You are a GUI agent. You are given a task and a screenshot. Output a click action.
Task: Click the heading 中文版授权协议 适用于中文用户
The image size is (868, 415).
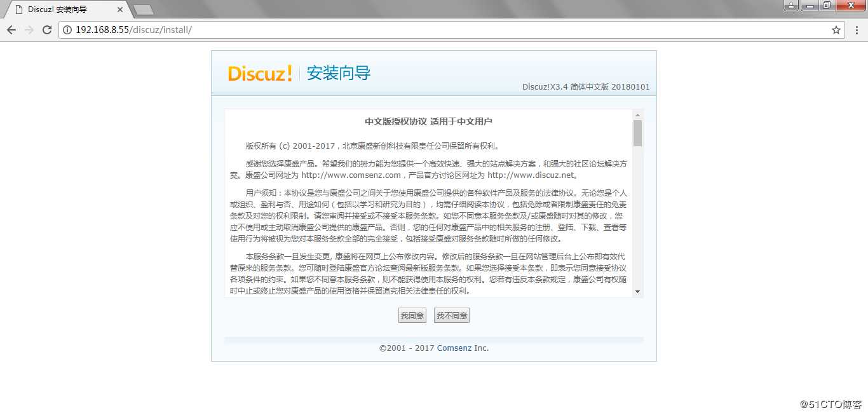[428, 121]
